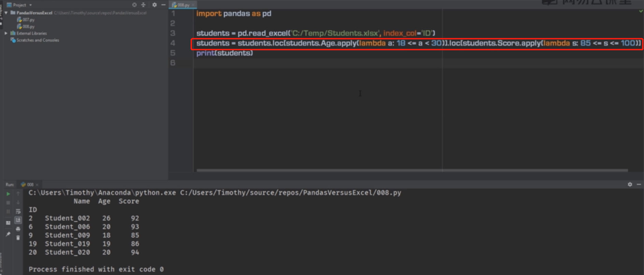Viewport: 644px width, 275px height.
Task: Click the Stop button in Run panel
Action: tap(8, 203)
